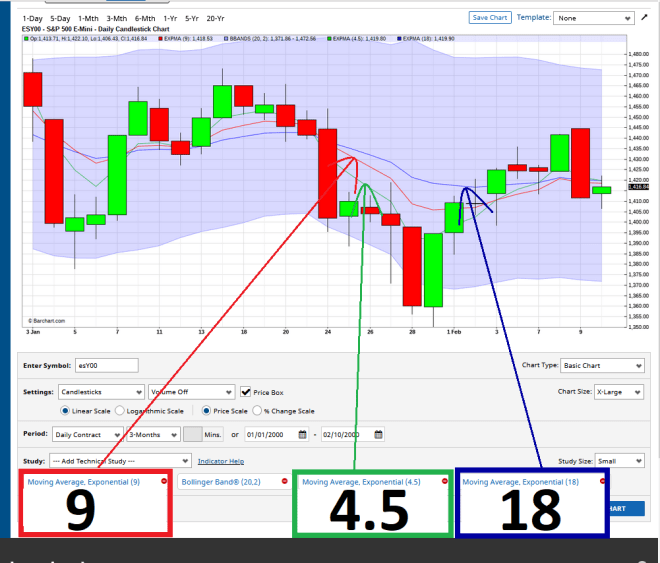660x563 pixels.
Task: Select the 1-Mth time range
Action: (88, 19)
